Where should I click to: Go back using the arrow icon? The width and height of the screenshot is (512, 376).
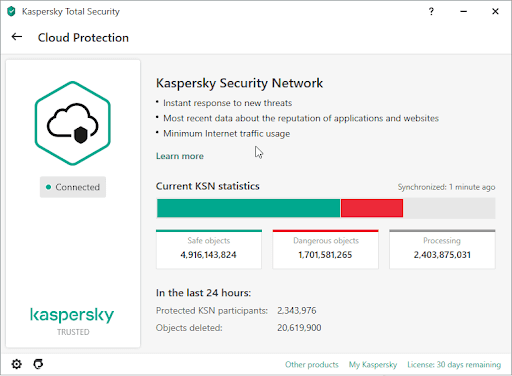[17, 37]
